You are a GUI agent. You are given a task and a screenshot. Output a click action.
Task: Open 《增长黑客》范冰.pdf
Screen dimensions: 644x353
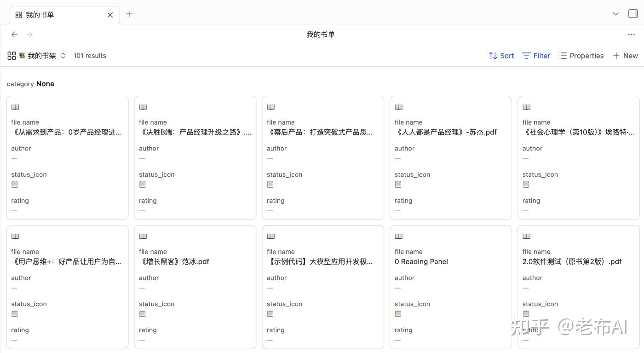click(x=174, y=261)
